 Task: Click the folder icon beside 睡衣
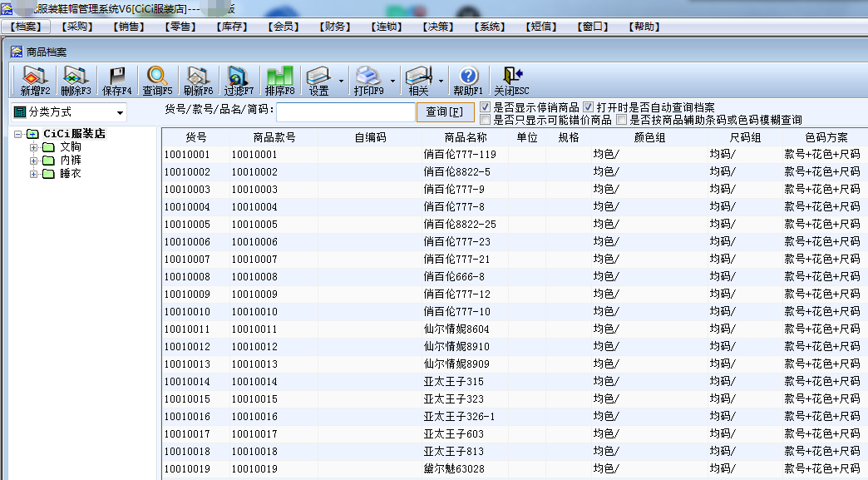point(49,174)
